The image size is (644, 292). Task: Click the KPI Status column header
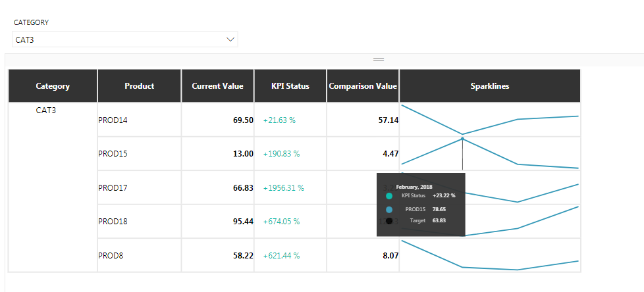[290, 86]
